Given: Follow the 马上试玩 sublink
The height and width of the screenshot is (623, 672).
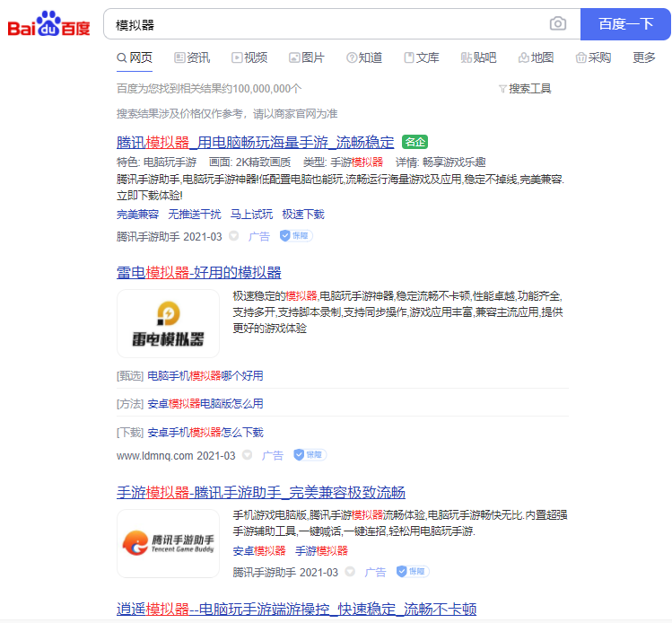Looking at the screenshot, I should (251, 214).
